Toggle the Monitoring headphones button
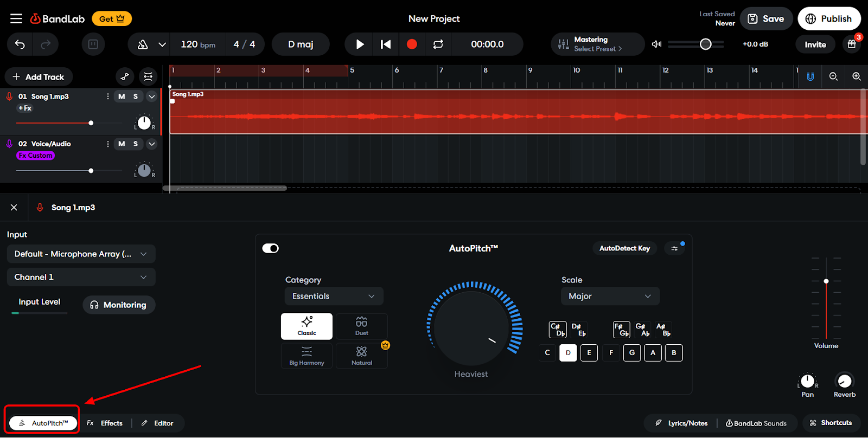The width and height of the screenshot is (868, 438). [119, 305]
